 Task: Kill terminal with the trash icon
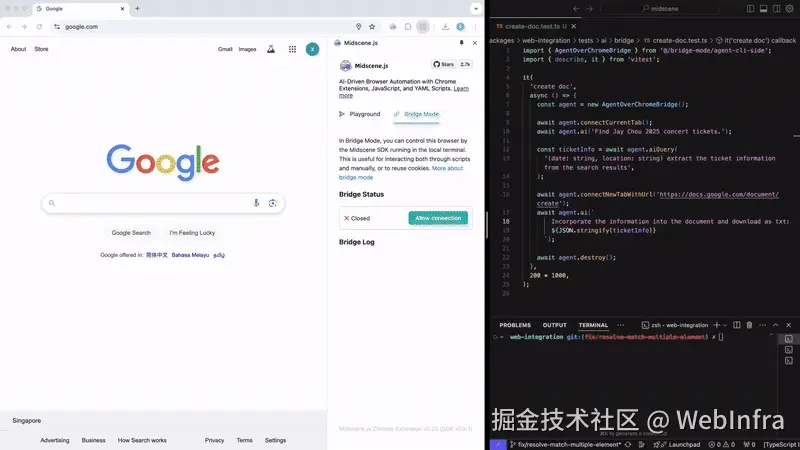749,325
